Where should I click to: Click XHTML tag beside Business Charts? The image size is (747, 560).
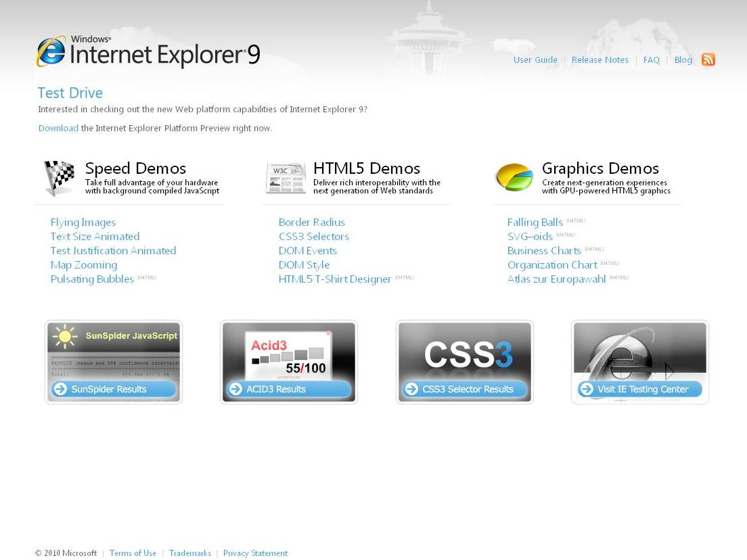coord(594,249)
